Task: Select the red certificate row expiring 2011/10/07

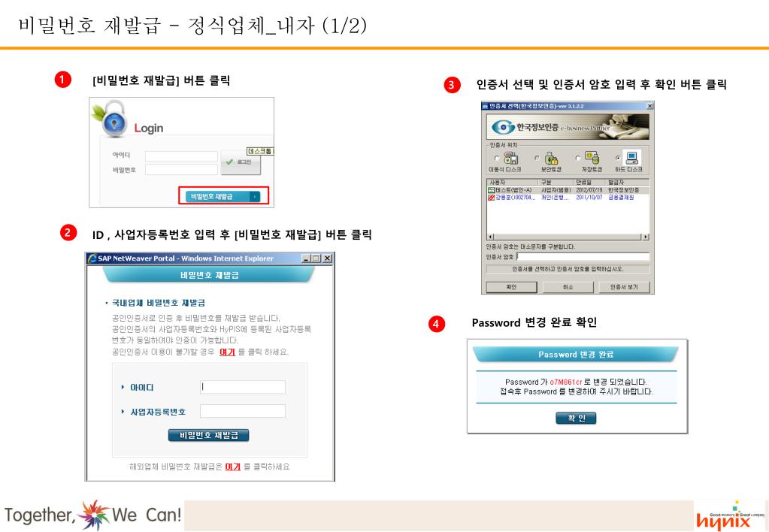Action: click(568, 197)
